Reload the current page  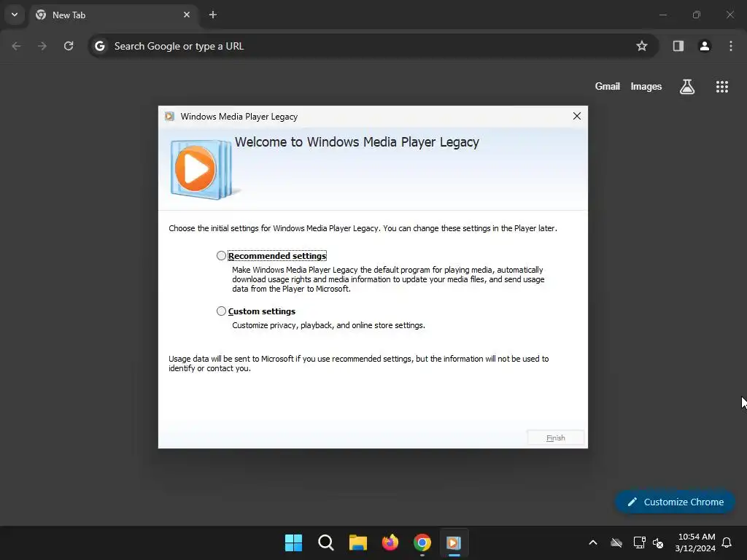[69, 46]
